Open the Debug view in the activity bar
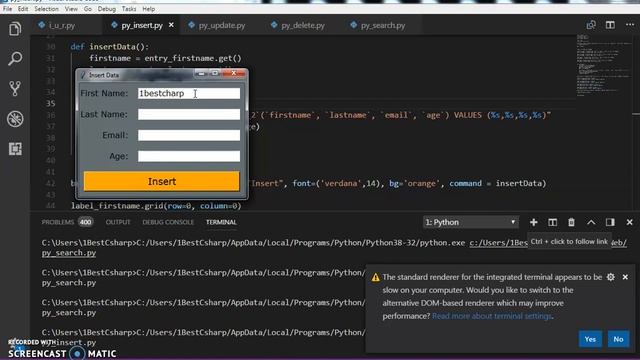The height and width of the screenshot is (360, 640). pos(15,119)
